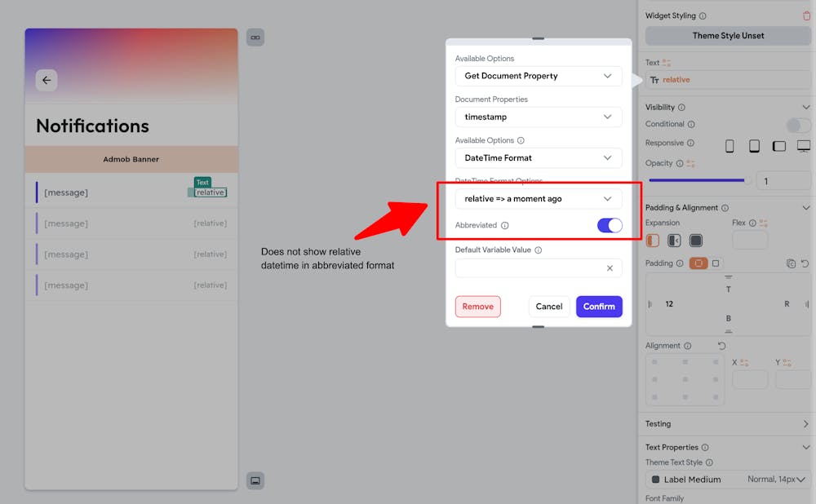Expand the Testing section
Viewport: 816px width, 504px height.
tap(806, 423)
